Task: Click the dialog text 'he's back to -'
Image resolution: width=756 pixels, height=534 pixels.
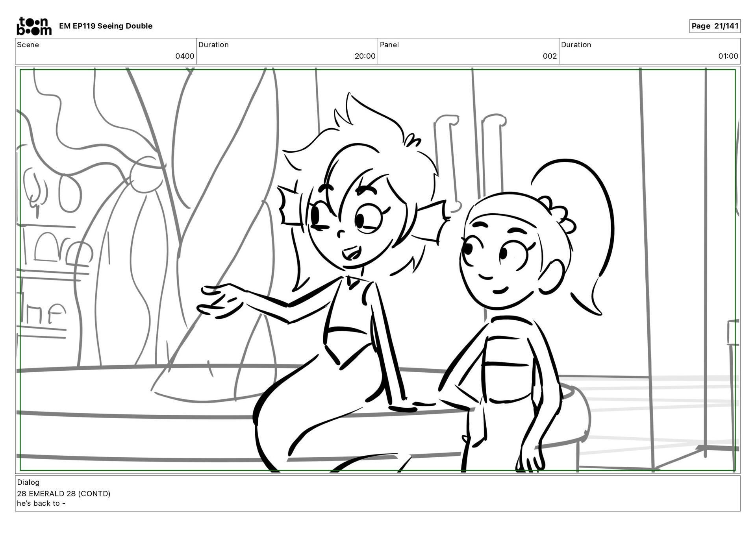Action: coord(41,504)
